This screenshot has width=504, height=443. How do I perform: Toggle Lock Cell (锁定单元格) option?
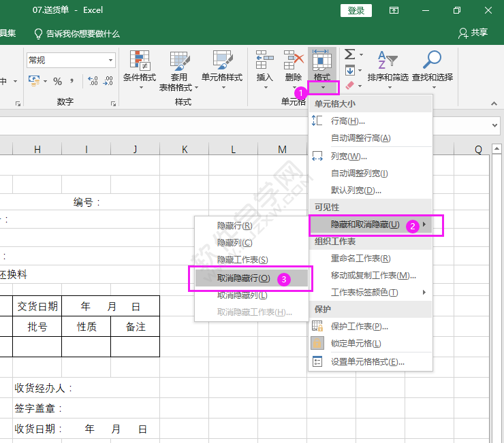pos(356,344)
